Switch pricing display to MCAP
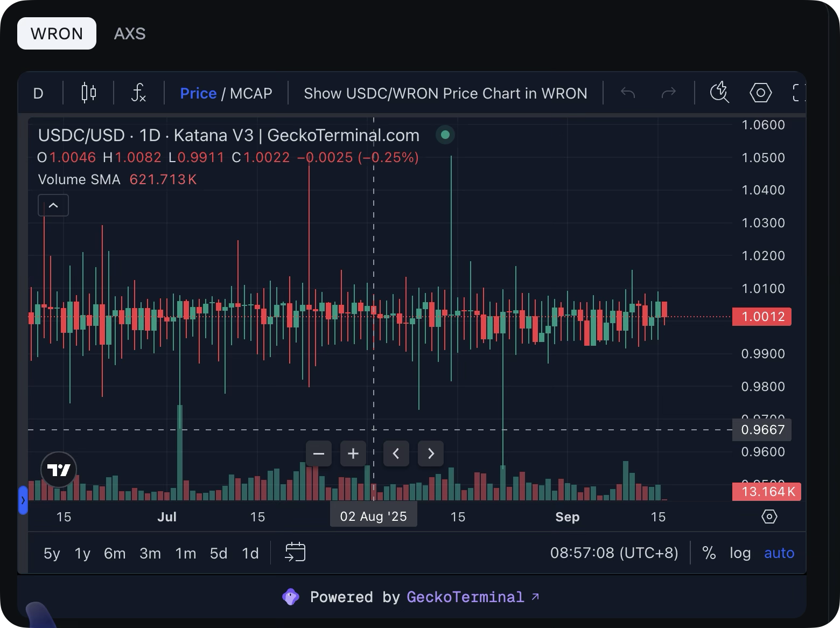Image resolution: width=840 pixels, height=628 pixels. [251, 93]
